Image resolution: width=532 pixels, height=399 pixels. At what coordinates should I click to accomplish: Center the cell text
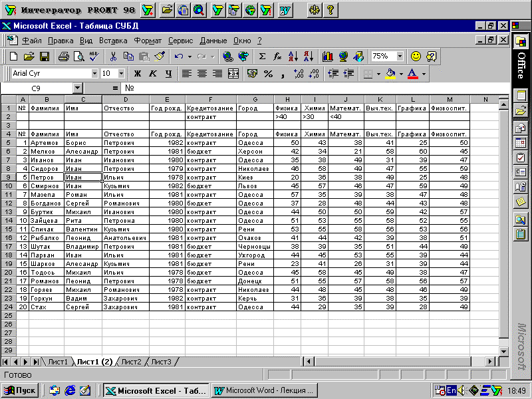[x=202, y=74]
